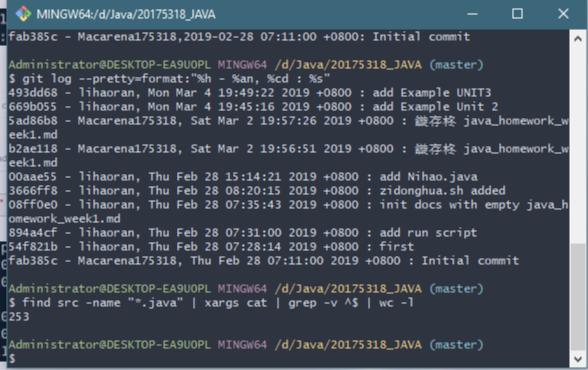This screenshot has height=370, width=588.
Task: Click commit line 3666ff8 zidonghua.sh added
Action: point(257,191)
